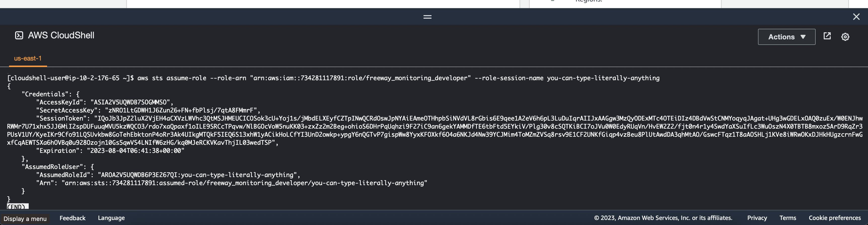
Task: Open the Actions dropdown menu
Action: click(x=786, y=37)
